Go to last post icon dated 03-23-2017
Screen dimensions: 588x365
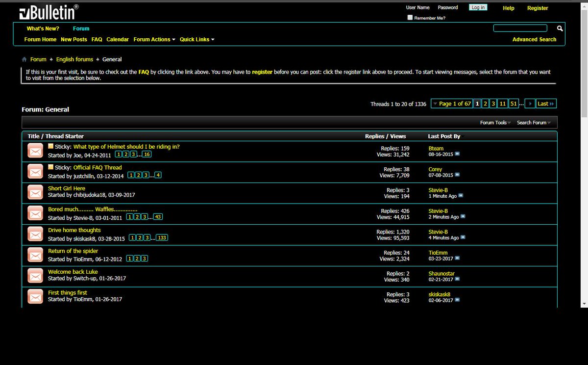click(x=457, y=259)
